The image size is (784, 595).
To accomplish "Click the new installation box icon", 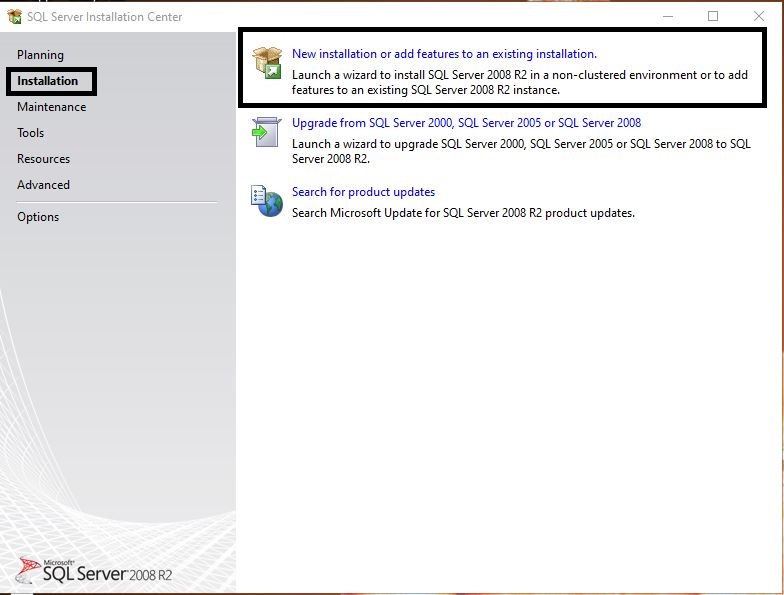I will (x=268, y=62).
